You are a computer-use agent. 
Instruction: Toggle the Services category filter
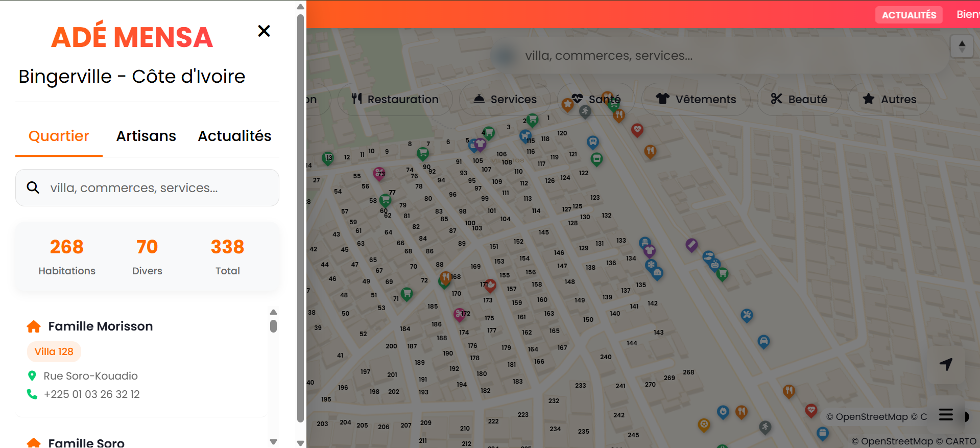click(x=505, y=99)
